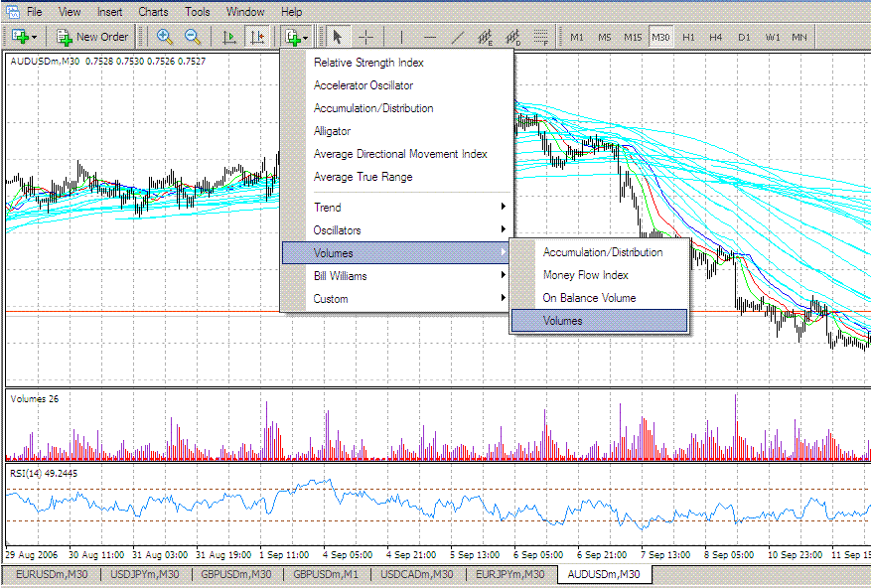Switch to M1 timeframe
Viewport: 871px width, 588px height.
click(x=577, y=37)
